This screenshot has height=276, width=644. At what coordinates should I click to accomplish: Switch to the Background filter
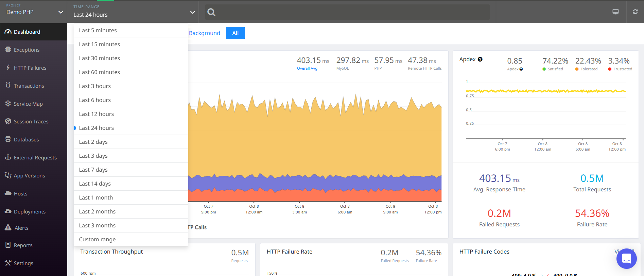(205, 33)
